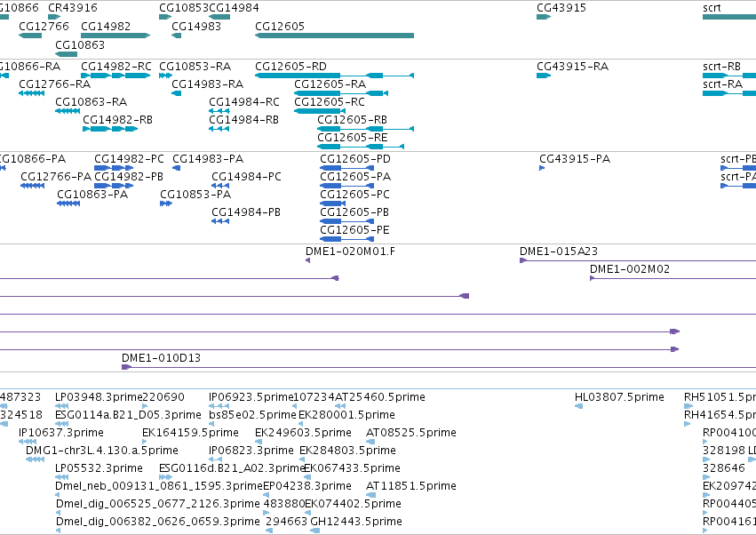
Task: Open transcript CG14984-RC
Action: [x=244, y=102]
